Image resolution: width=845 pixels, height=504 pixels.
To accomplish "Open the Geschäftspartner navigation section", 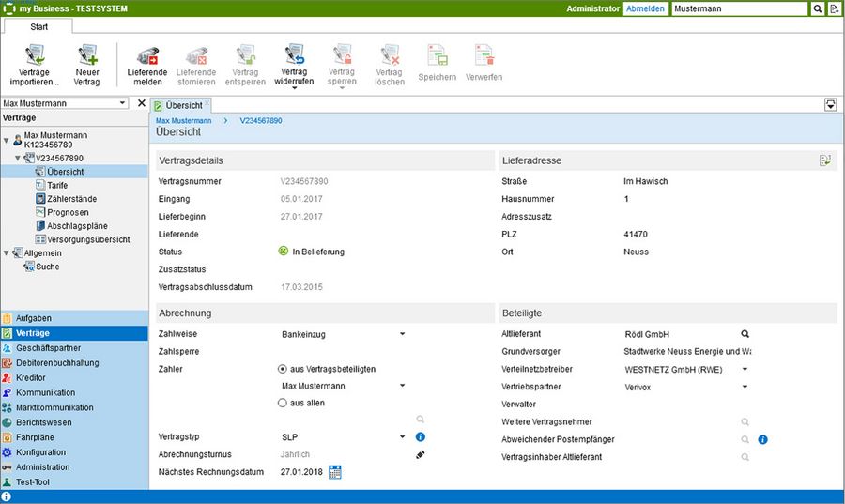I will (x=74, y=348).
